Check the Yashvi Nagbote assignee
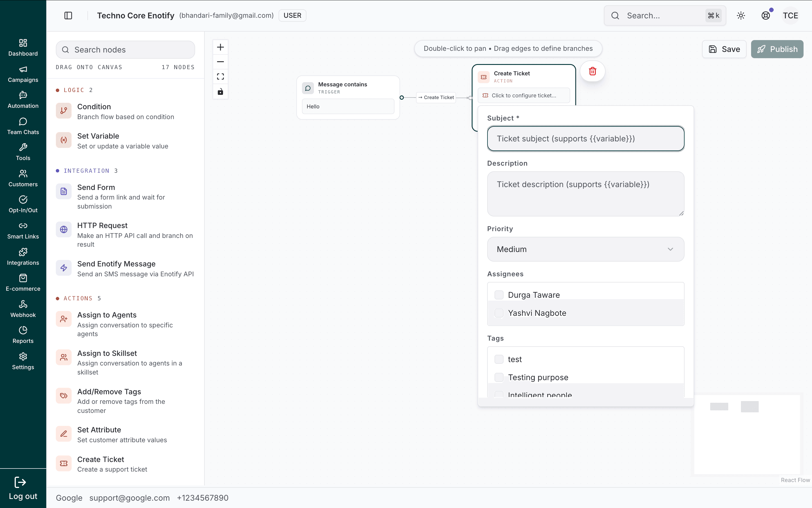This screenshot has width=812, height=508. 499,313
